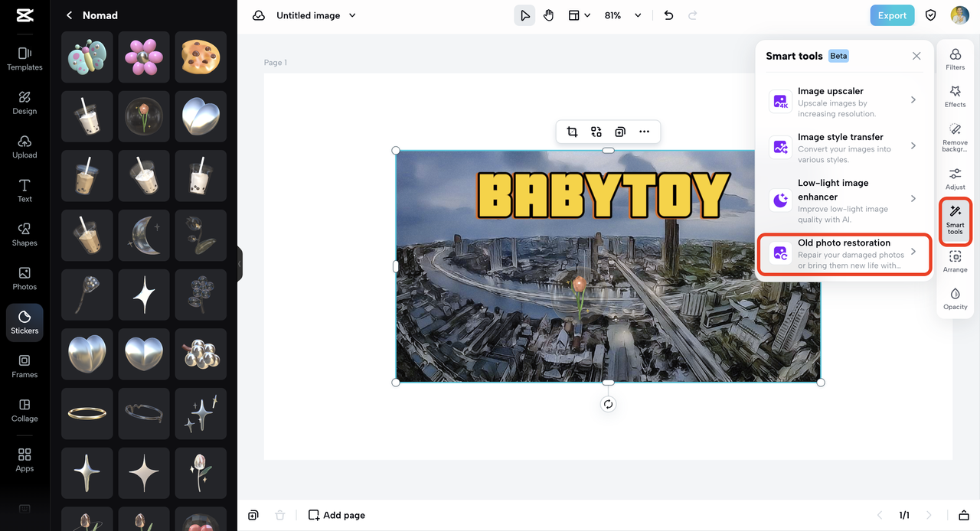Click the rotate handle below image
The height and width of the screenshot is (531, 980).
click(608, 404)
